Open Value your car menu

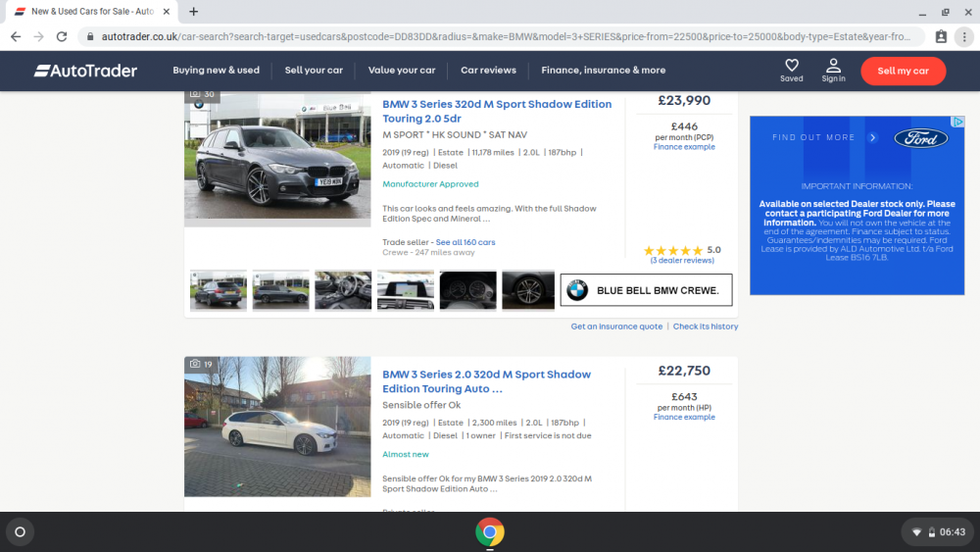[402, 70]
